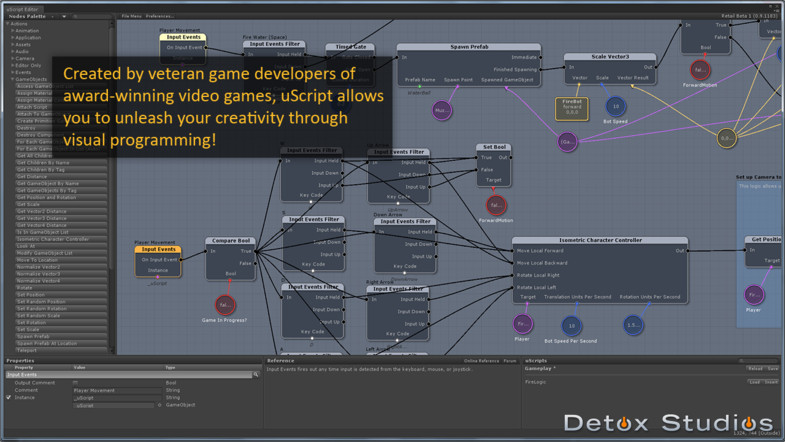The width and height of the screenshot is (785, 442).
Task: Open the Forum link
Action: 510,360
